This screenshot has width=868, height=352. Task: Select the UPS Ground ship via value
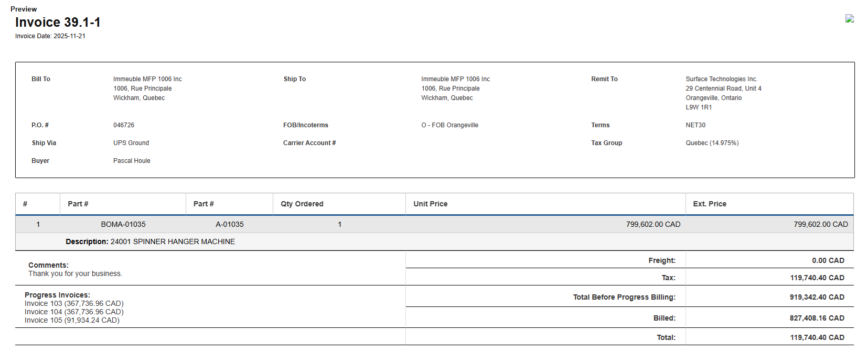131,143
